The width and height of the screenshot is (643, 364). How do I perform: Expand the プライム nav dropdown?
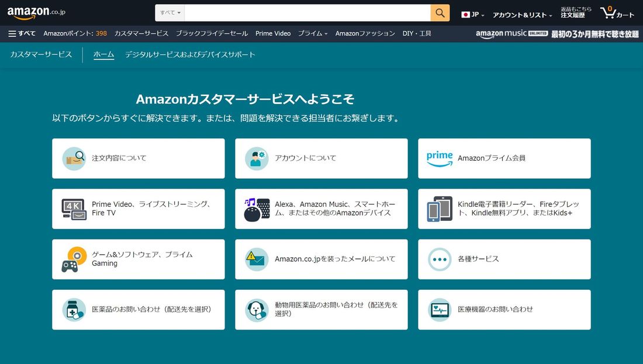[x=313, y=34]
